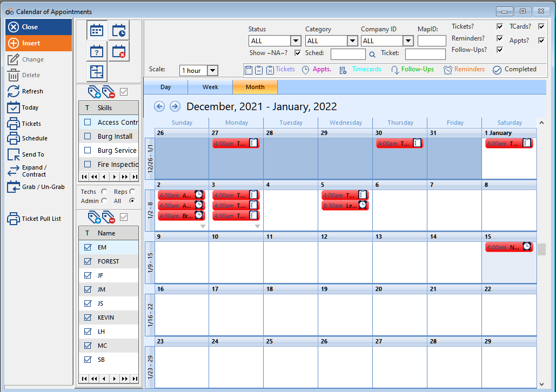Toggle the KEVIN technician checkbox
The width and height of the screenshot is (556, 392).
pos(88,317)
